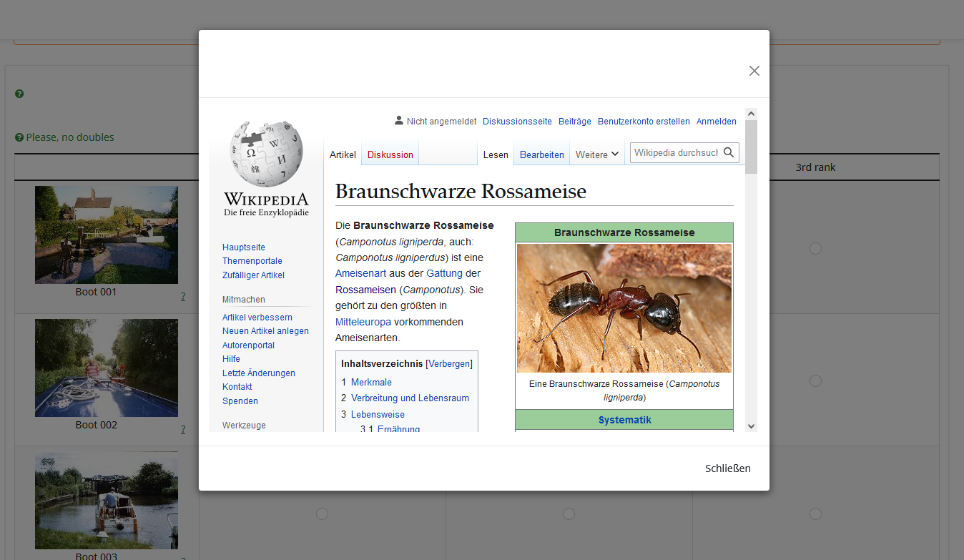Click the question mark beside Boot 002
Viewport: 964px width, 560px height.
(183, 429)
